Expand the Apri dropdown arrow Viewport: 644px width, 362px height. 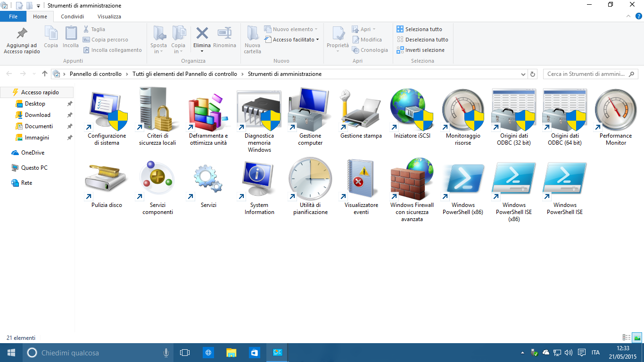374,29
